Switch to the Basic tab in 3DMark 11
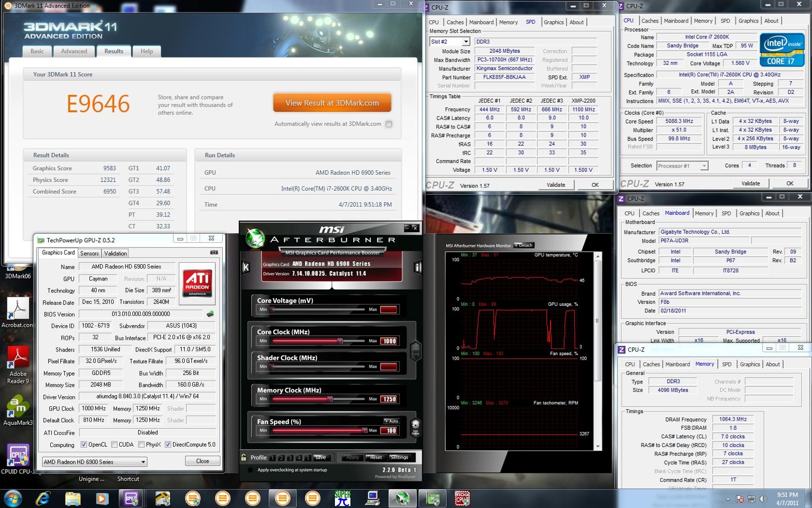Screen dimensions: 812x508 [x=37, y=51]
